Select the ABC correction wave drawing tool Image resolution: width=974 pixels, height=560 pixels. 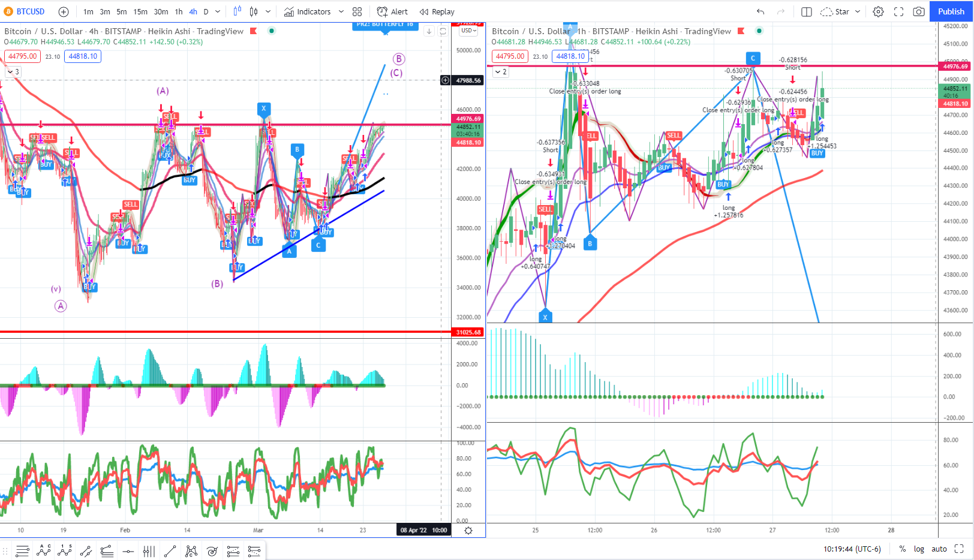click(x=43, y=550)
